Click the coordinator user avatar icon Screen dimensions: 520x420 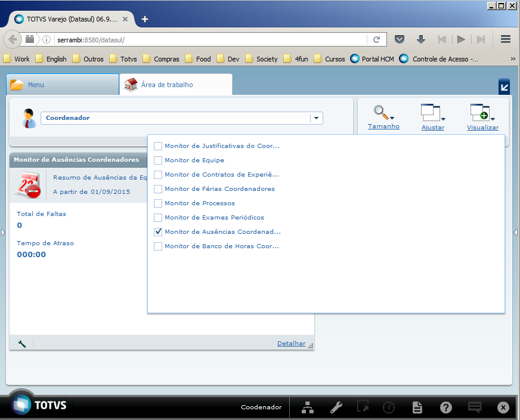pos(29,118)
